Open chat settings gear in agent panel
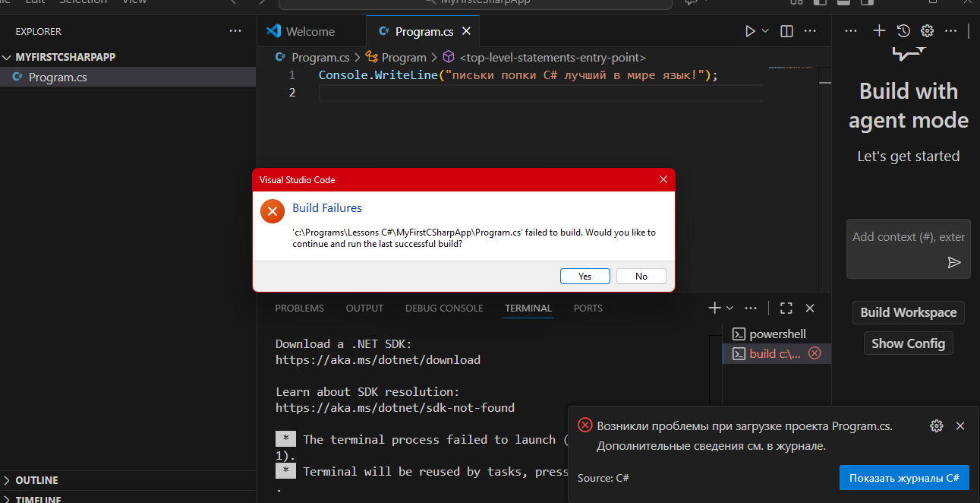The width and height of the screenshot is (980, 503). (927, 30)
